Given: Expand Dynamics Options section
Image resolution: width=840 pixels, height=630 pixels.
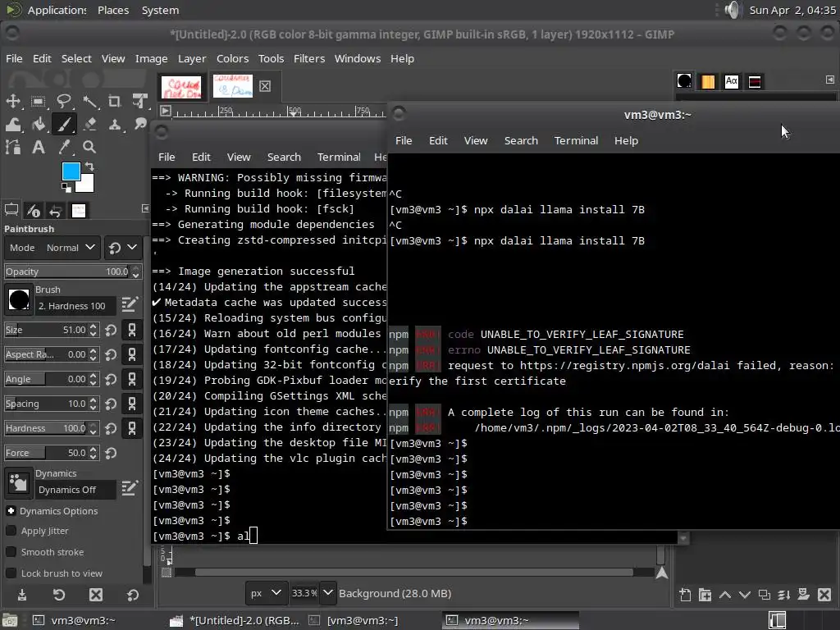Looking at the screenshot, I should [x=11, y=511].
